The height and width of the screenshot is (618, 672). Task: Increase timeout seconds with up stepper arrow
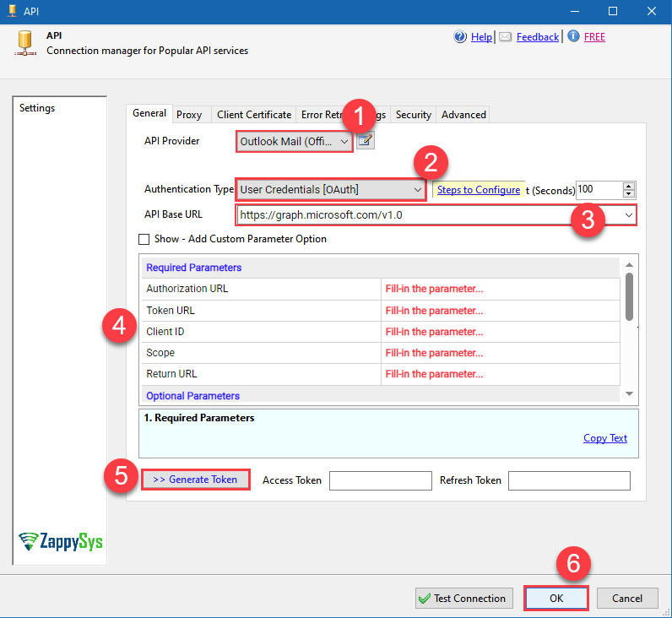pyautogui.click(x=628, y=186)
